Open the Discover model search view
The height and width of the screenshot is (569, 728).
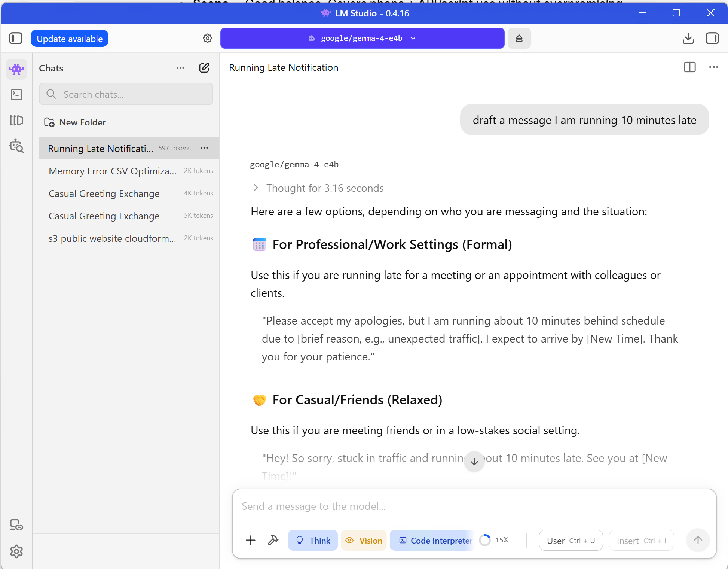pos(16,146)
